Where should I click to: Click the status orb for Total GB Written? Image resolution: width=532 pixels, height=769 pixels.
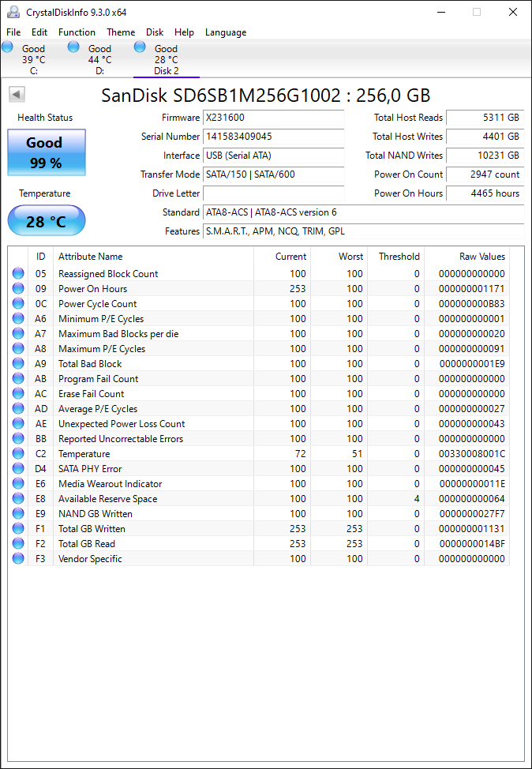point(18,529)
